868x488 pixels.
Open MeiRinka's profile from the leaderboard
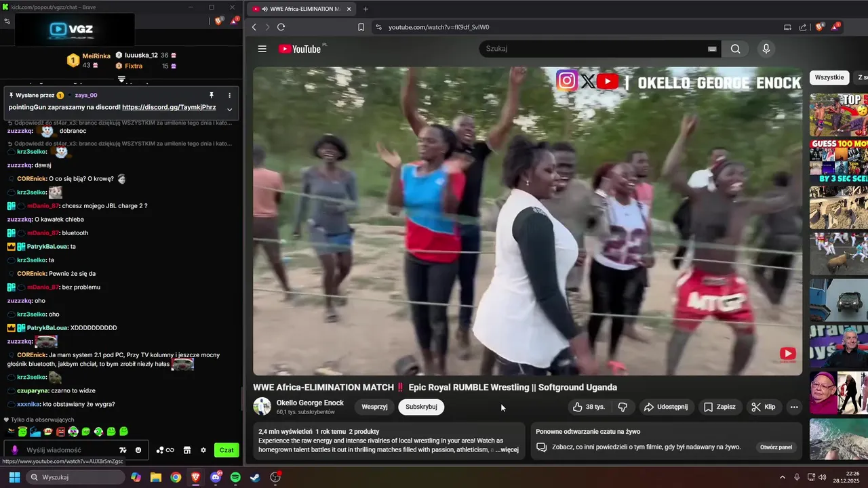pos(96,56)
